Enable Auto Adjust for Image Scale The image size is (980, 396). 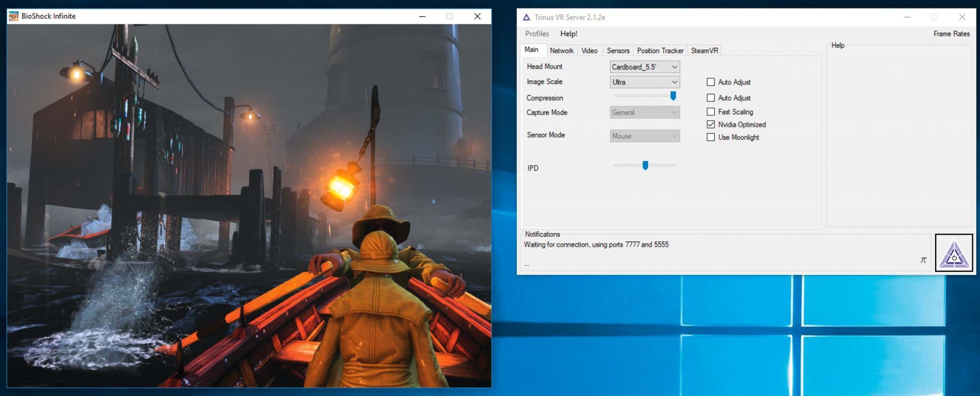[711, 82]
